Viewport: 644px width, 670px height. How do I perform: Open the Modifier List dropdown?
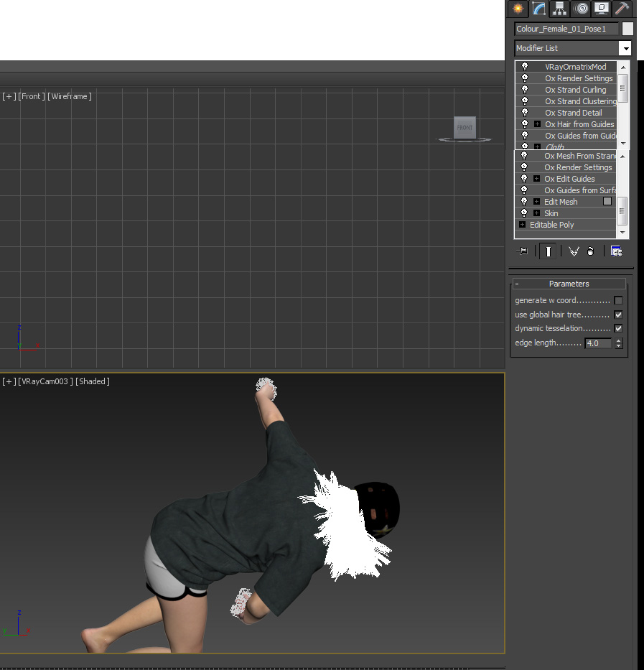625,48
